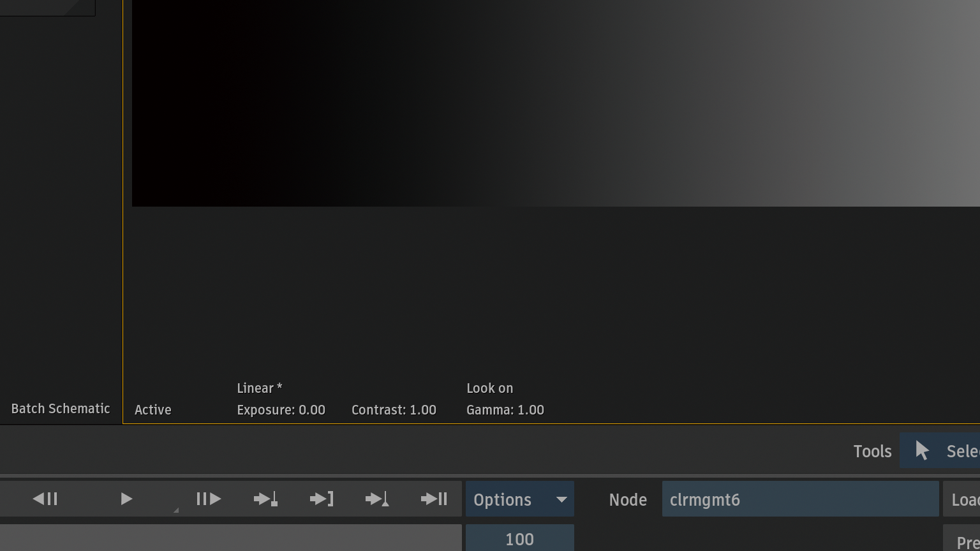Image resolution: width=980 pixels, height=551 pixels.
Task: Open the Linear colour space selector
Action: coord(259,388)
